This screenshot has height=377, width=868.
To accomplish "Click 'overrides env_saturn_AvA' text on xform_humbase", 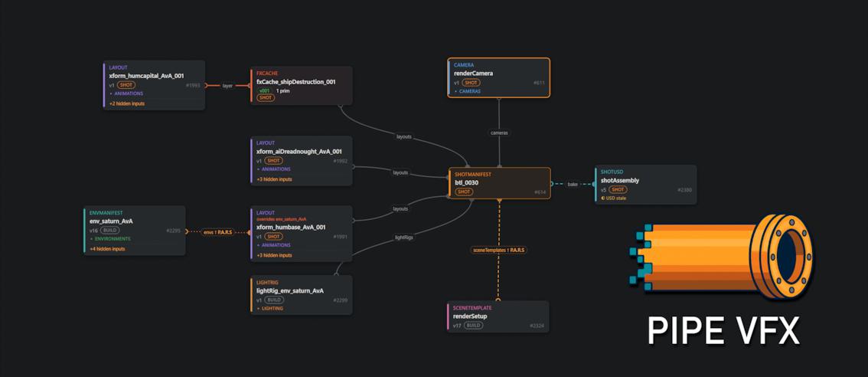I will point(281,219).
